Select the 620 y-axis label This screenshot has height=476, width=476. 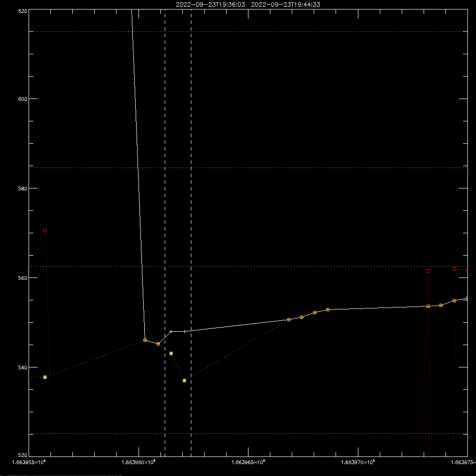tap(23, 11)
